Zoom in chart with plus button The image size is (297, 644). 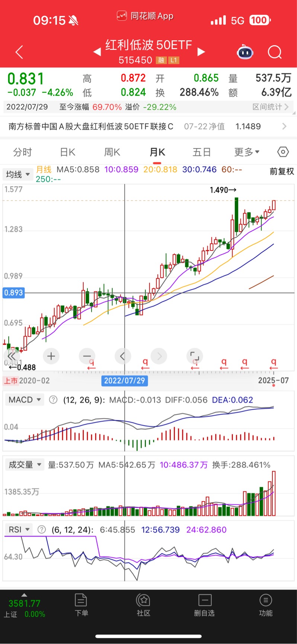(x=51, y=356)
